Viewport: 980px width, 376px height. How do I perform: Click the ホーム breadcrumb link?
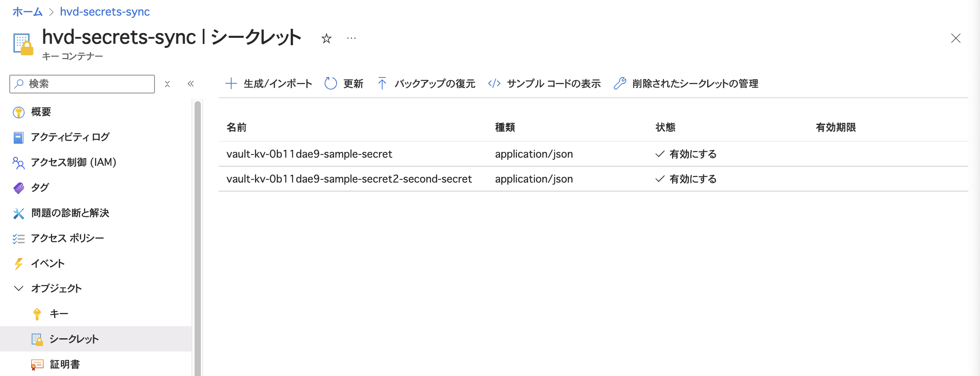tap(27, 12)
